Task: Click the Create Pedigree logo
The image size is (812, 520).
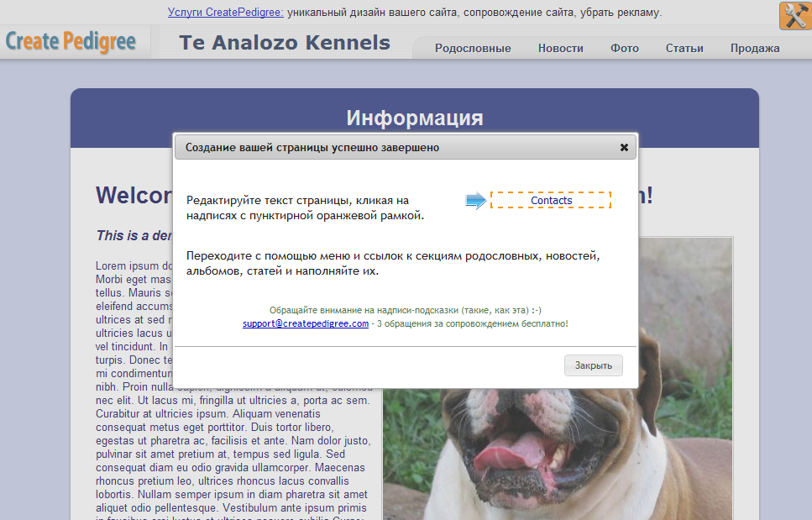Action: (x=71, y=41)
